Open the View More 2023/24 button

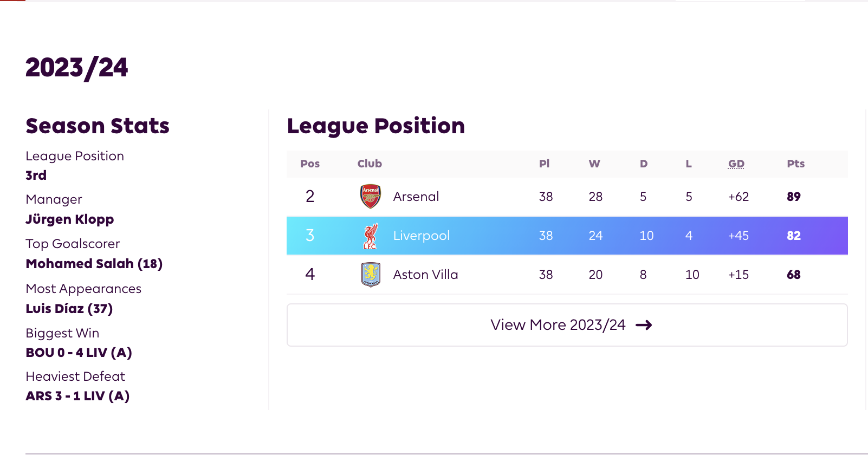click(x=567, y=325)
